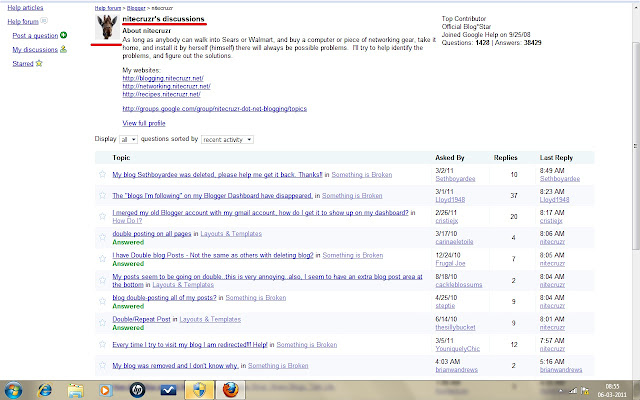640x400 pixels.
Task: Click the "Top Contributor" text
Action: click(464, 19)
